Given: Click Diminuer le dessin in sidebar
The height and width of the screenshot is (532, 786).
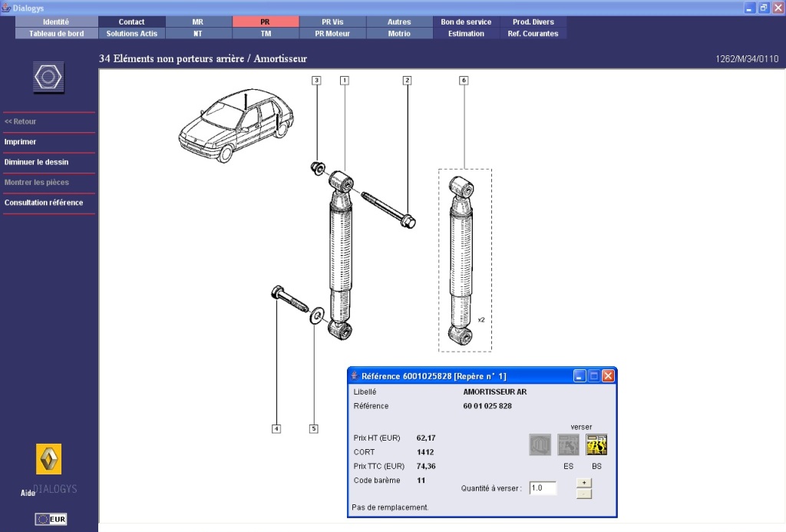Looking at the screenshot, I should pos(36,162).
